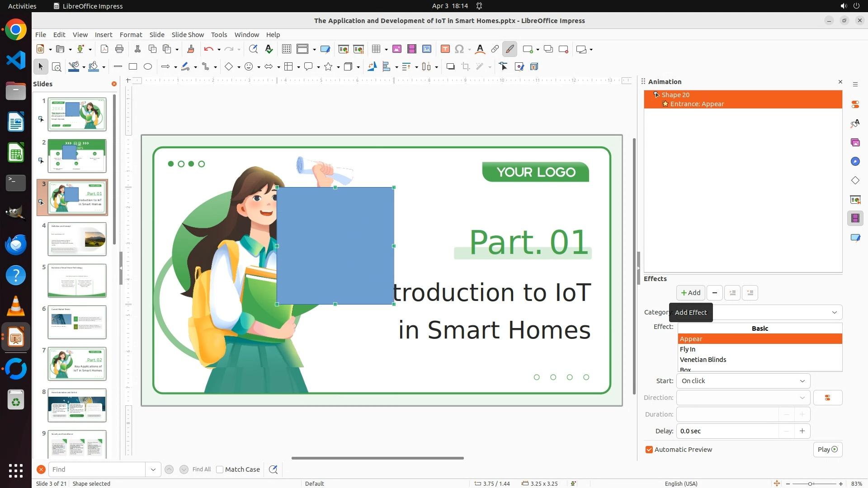Image resolution: width=868 pixels, height=488 pixels.
Task: Click the Insert Text Box icon
Action: tap(445, 49)
